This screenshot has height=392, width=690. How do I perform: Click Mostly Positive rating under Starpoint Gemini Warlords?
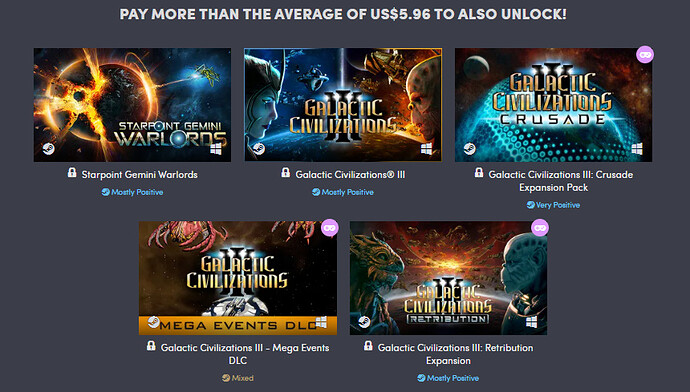[132, 192]
